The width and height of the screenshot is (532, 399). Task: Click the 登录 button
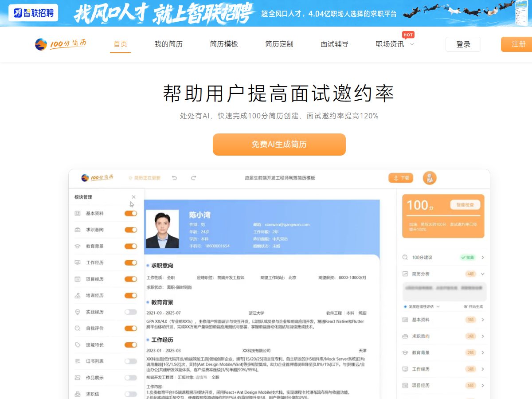point(463,44)
